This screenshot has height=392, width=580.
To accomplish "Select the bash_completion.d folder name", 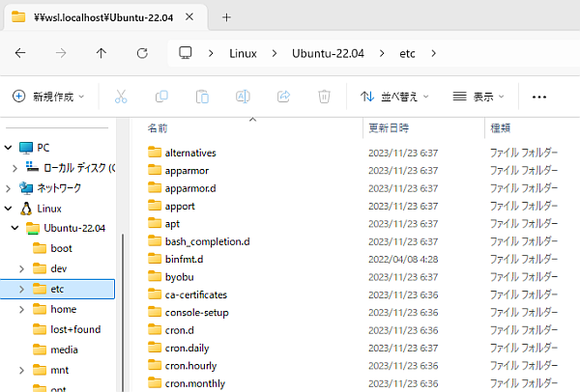I will [208, 241].
